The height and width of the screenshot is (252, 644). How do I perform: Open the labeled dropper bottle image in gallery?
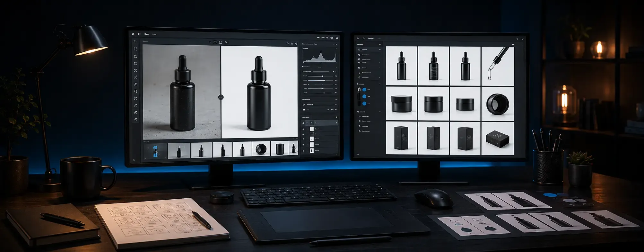pos(433,66)
